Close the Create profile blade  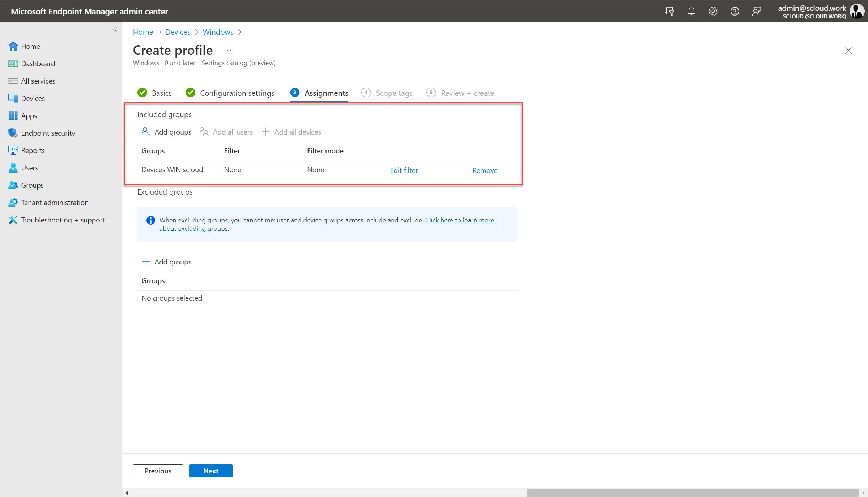[x=848, y=50]
